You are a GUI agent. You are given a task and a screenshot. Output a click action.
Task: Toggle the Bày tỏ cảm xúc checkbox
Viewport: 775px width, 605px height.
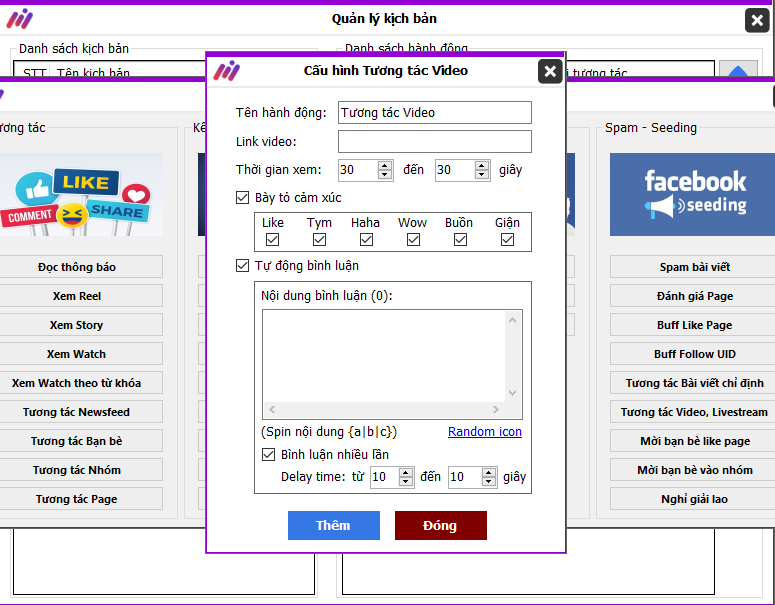(243, 198)
